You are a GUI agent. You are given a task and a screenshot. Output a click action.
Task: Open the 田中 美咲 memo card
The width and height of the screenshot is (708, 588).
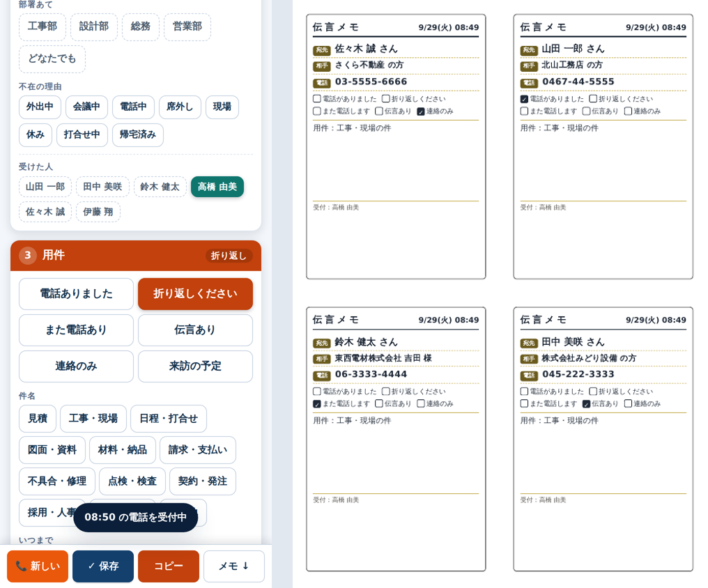click(603, 439)
